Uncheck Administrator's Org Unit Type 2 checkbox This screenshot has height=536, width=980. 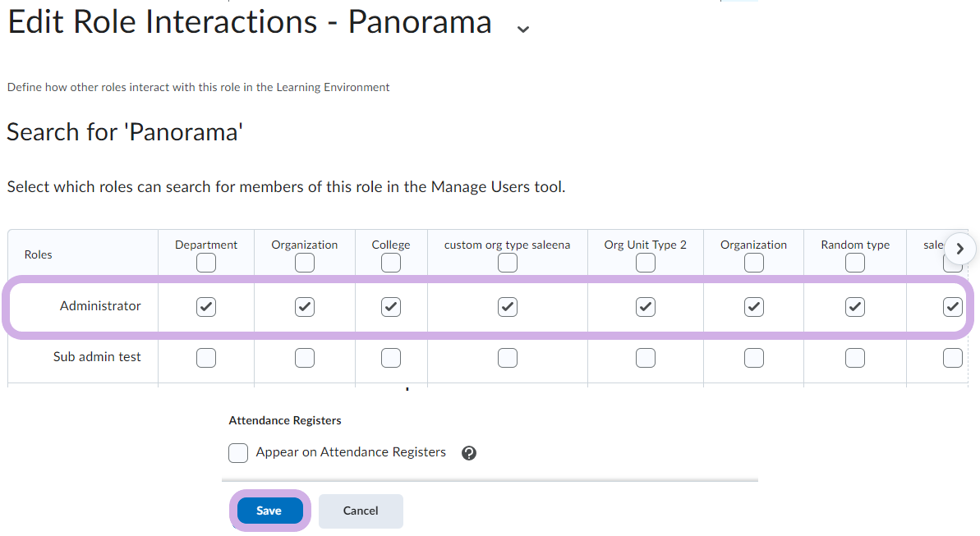(x=646, y=307)
